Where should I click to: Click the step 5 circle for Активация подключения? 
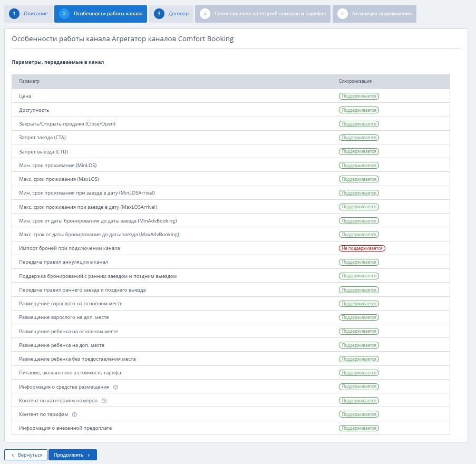[x=343, y=14]
